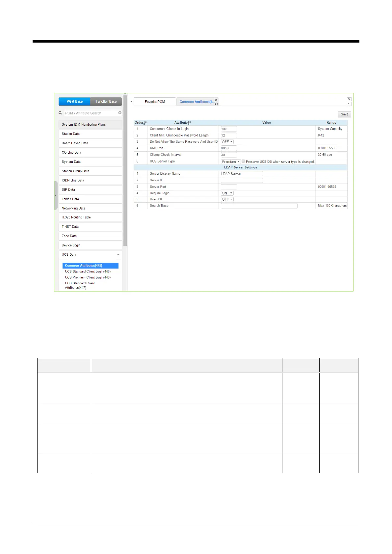Screen dimensions: 392x554
Task: Open the Do Not Allow Same Password dropdown
Action: point(227,142)
